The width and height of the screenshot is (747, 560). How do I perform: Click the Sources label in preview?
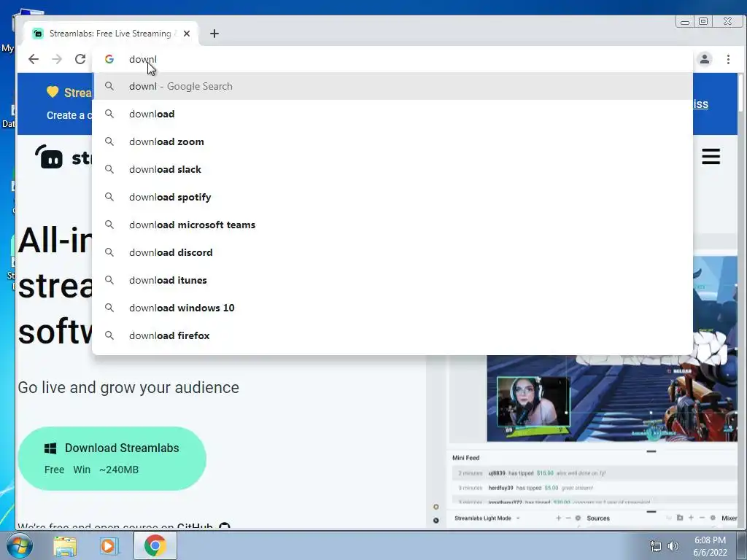[x=598, y=518]
